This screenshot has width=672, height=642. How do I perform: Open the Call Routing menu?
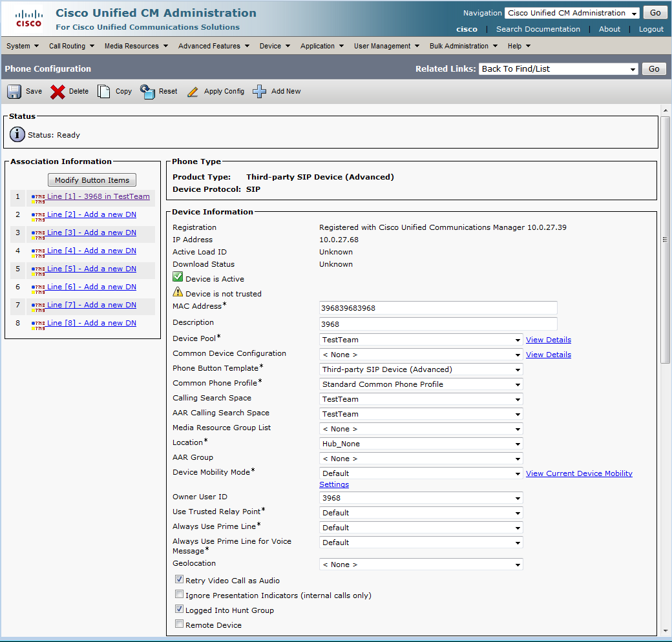click(x=72, y=46)
